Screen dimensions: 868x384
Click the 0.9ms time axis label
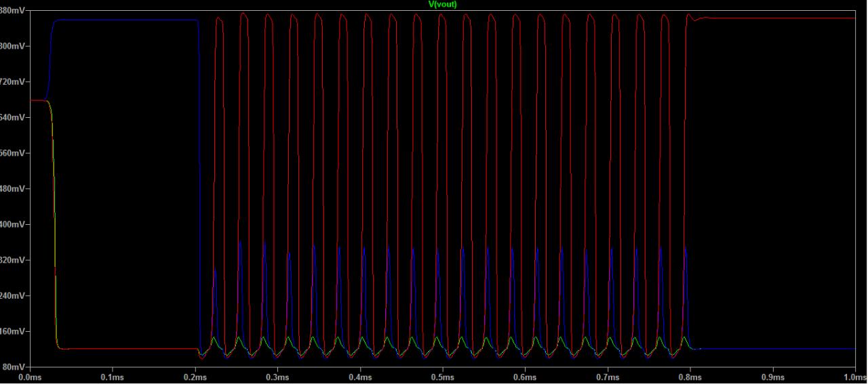[x=772, y=377]
